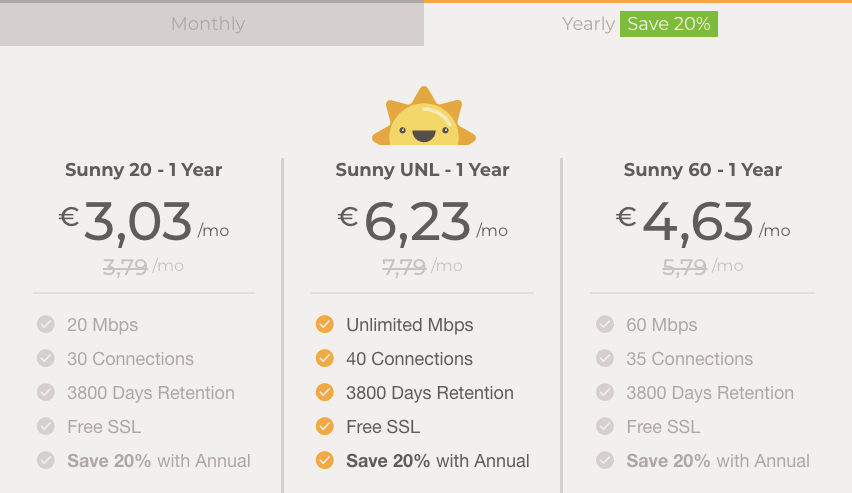
Task: Click the gray check beside 35 Connections
Action: pyautogui.click(x=605, y=358)
